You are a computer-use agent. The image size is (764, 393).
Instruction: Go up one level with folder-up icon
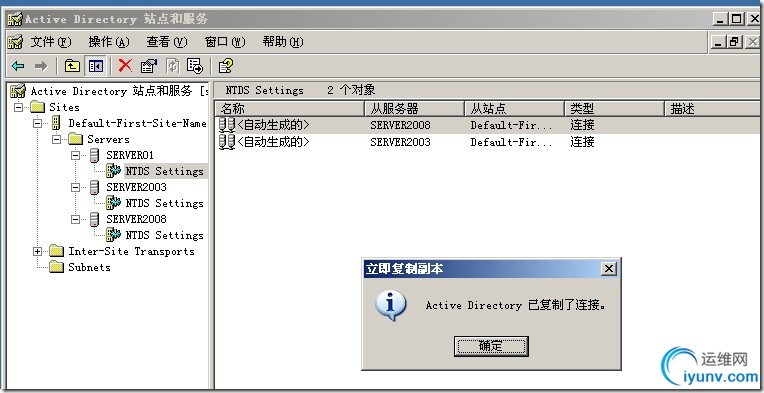pyautogui.click(x=72, y=66)
